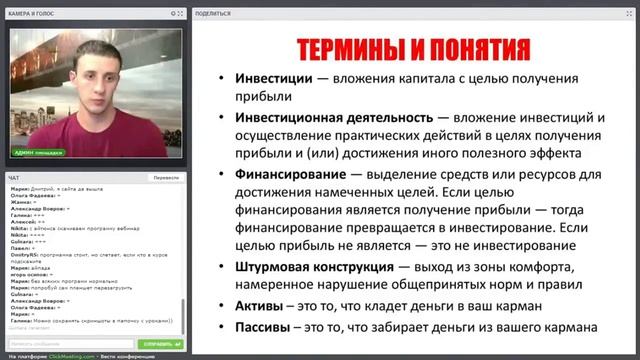Click the term Инвестиционная деятельность
The width and height of the screenshot is (640, 360).
[334, 118]
